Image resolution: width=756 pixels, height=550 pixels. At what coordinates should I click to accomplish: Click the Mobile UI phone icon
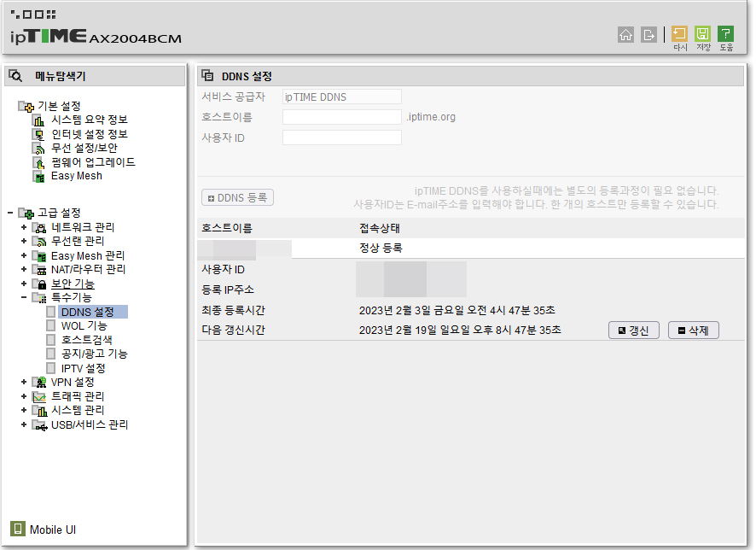pyautogui.click(x=17, y=529)
